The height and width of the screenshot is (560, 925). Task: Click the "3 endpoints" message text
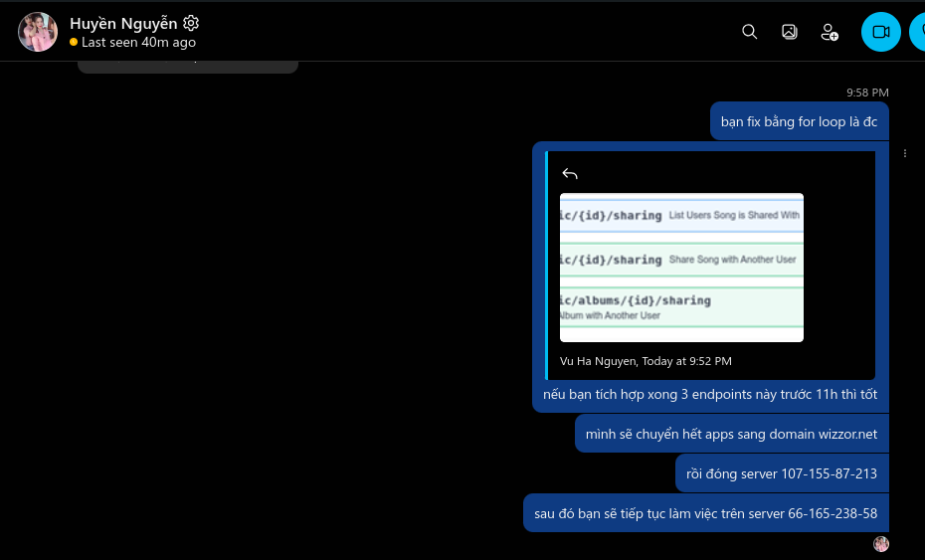[709, 395]
